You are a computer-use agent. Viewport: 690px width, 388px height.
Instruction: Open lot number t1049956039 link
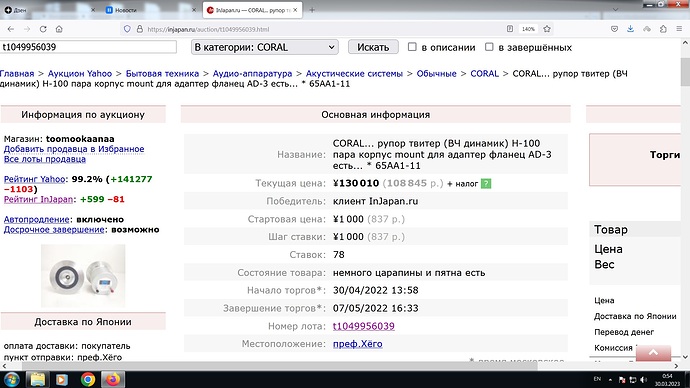click(x=363, y=326)
